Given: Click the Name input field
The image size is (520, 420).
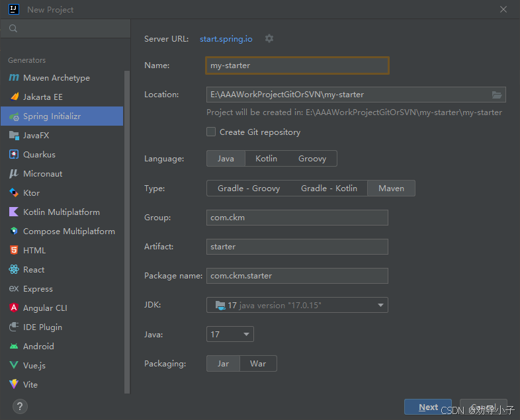Looking at the screenshot, I should 297,65.
